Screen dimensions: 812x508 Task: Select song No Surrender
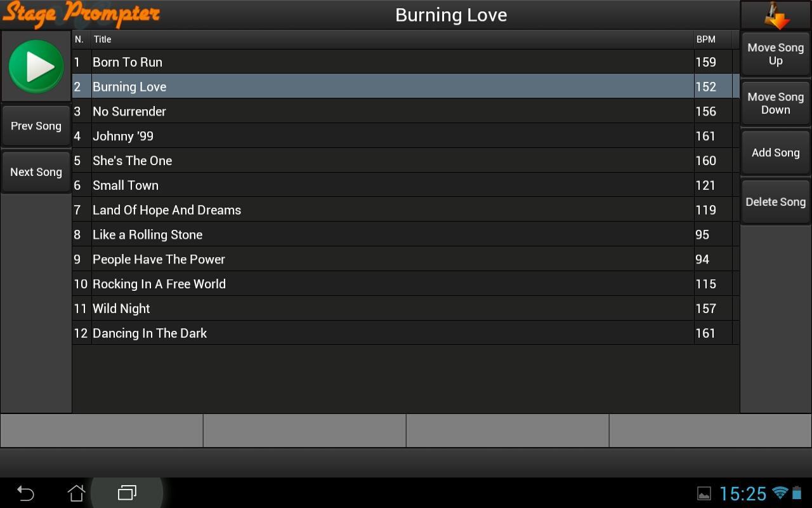point(405,111)
